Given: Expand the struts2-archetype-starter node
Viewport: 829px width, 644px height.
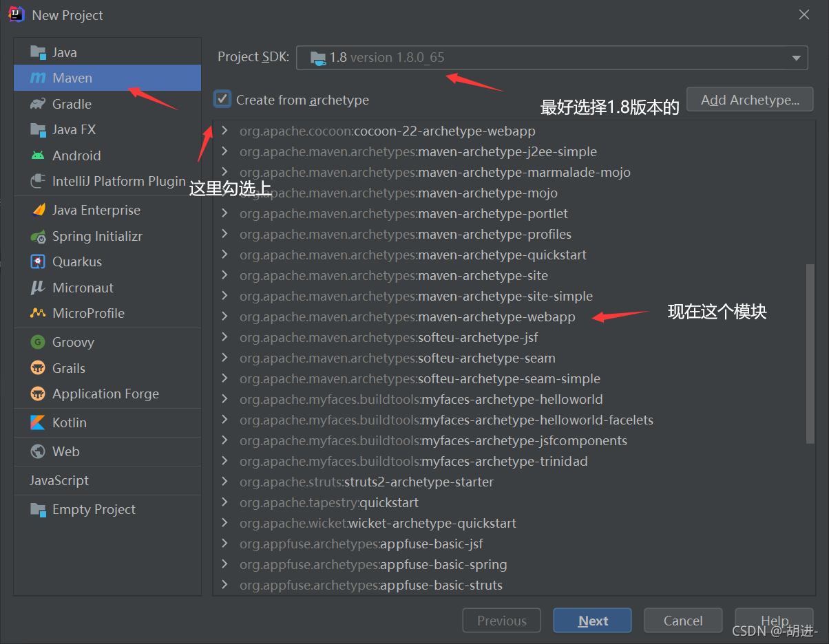Looking at the screenshot, I should 224,482.
